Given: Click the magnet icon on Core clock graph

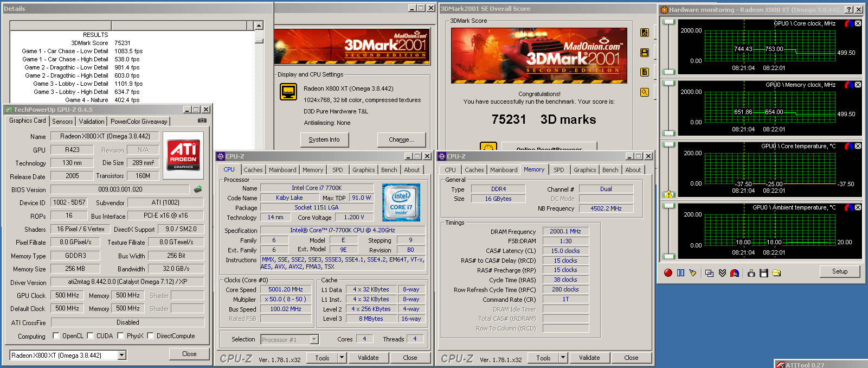Looking at the screenshot, I should click(849, 23).
